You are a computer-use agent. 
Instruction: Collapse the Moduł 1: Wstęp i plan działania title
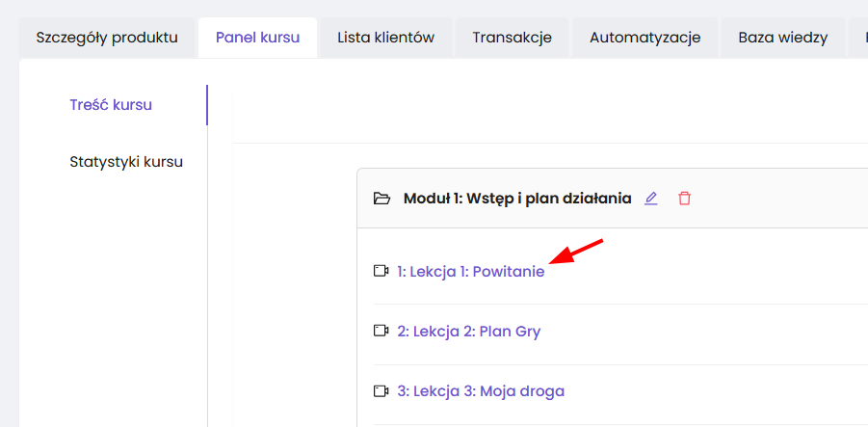pyautogui.click(x=517, y=199)
